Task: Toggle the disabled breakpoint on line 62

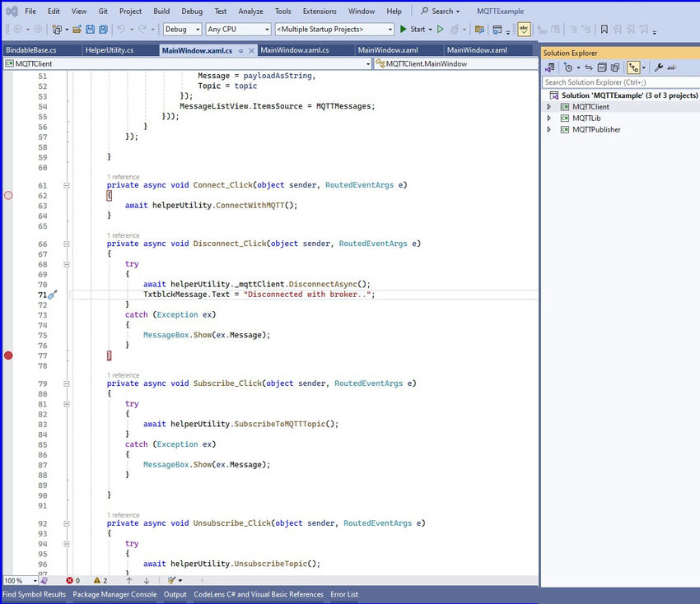Action: point(8,196)
